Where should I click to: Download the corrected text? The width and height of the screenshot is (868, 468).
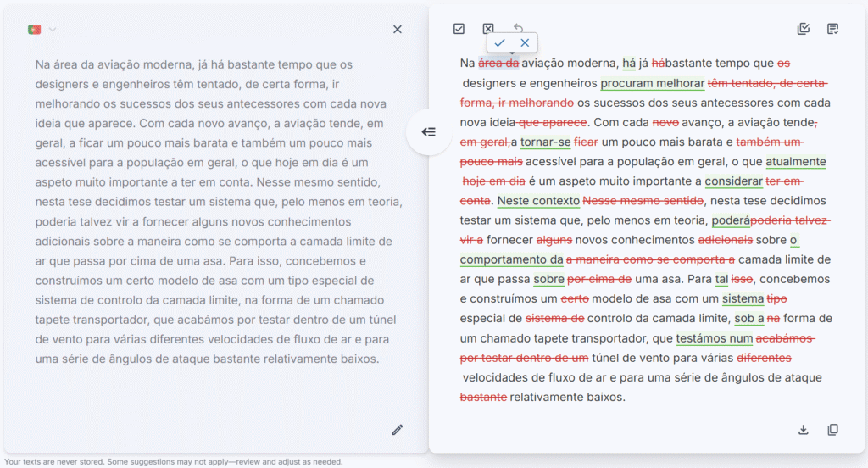click(x=804, y=430)
